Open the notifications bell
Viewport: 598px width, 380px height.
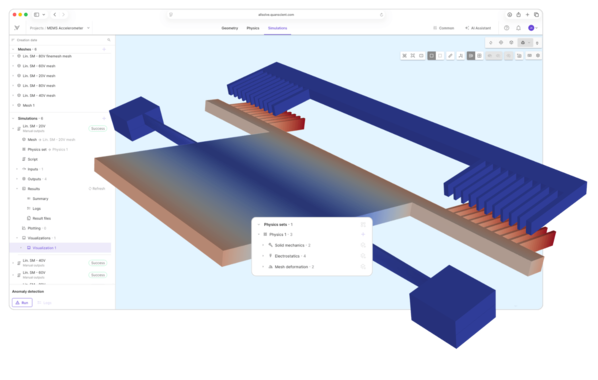[518, 28]
